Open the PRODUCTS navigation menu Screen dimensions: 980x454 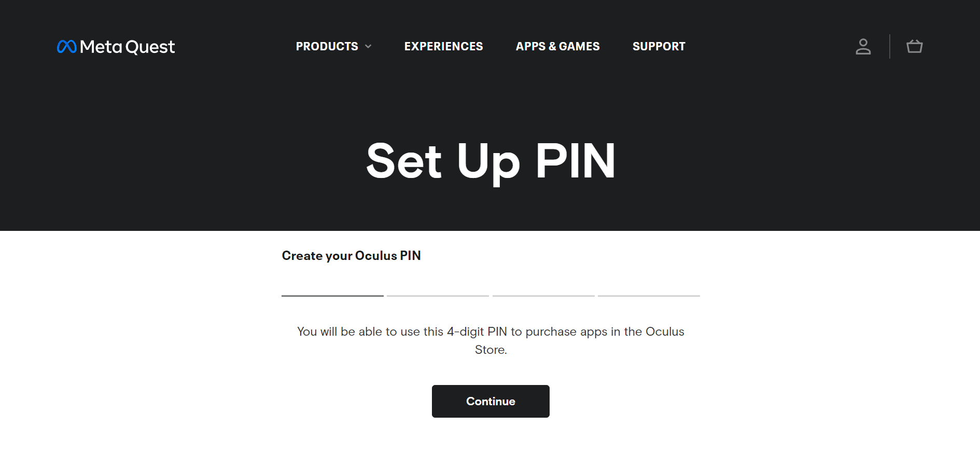[x=327, y=46]
